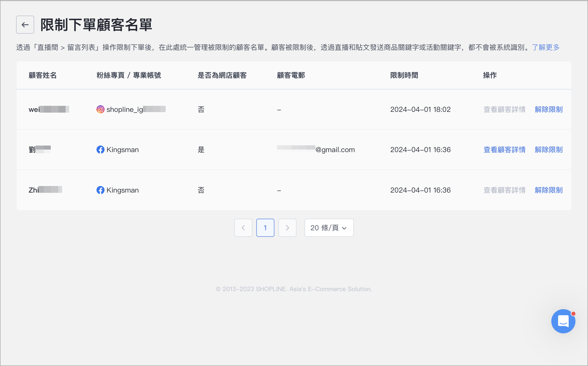588x366 pixels.
Task: Click 解除限制 for Zhi customer
Action: [x=549, y=190]
